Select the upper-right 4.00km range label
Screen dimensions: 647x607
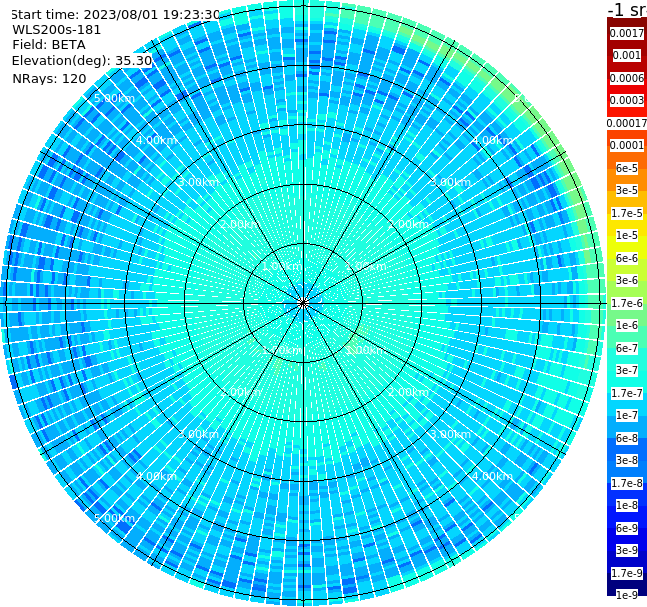493,140
